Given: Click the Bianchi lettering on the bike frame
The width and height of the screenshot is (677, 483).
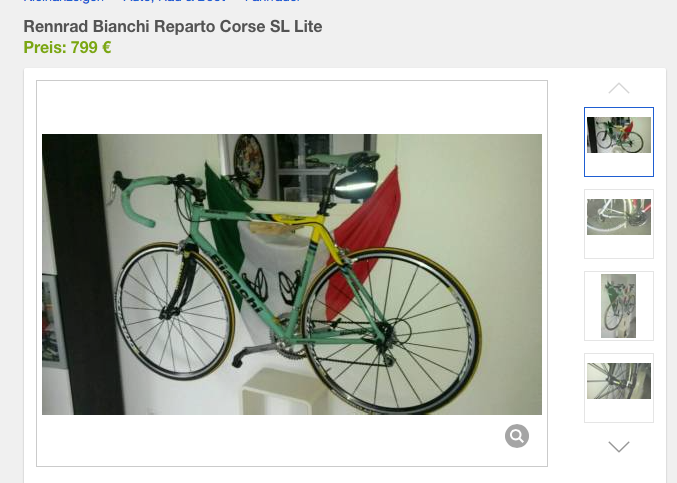Looking at the screenshot, I should tap(237, 282).
